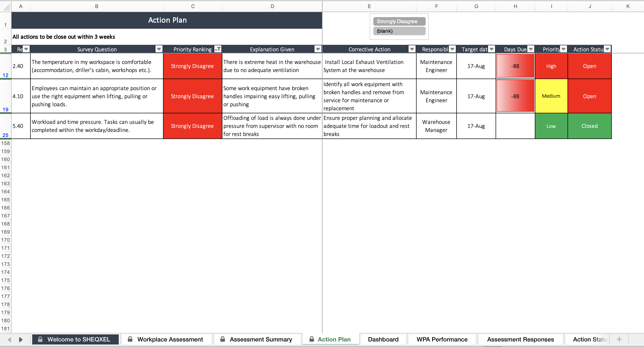Image resolution: width=644 pixels, height=347 pixels.
Task: Toggle the Strongly Disagree slicer item
Action: pyautogui.click(x=399, y=21)
